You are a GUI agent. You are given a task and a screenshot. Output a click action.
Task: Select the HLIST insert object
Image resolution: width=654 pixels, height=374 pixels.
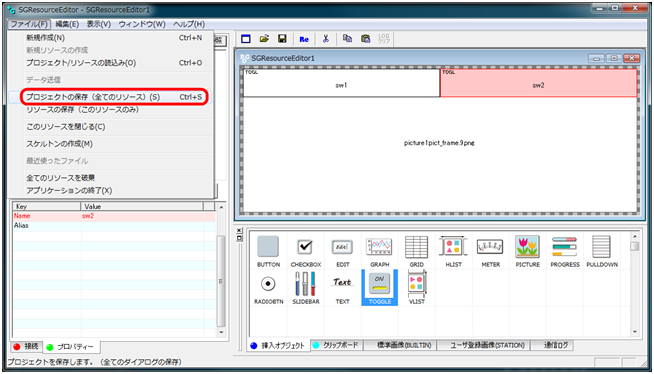pyautogui.click(x=453, y=251)
